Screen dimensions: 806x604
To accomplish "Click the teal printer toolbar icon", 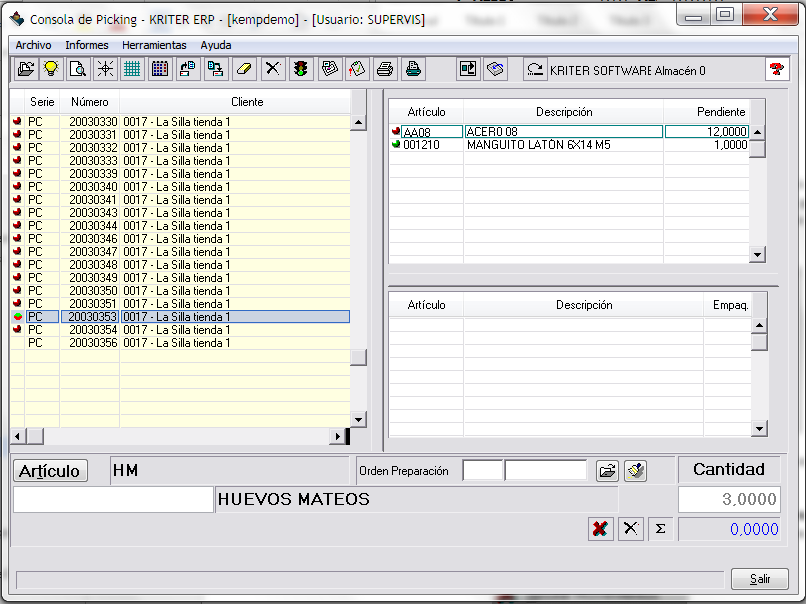I will [x=413, y=69].
